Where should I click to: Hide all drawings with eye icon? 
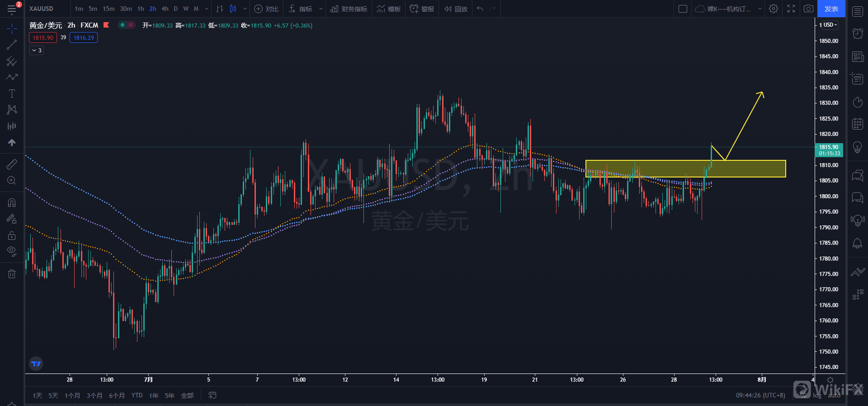pos(12,251)
